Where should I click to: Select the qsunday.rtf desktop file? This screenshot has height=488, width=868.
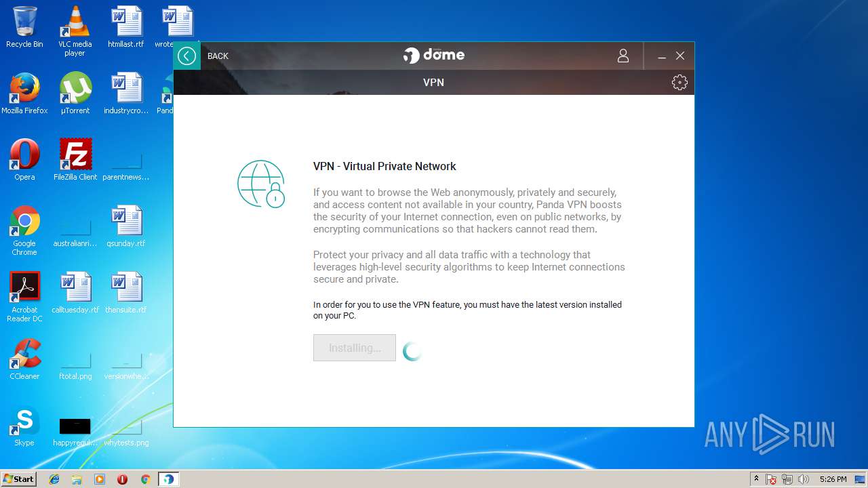tap(126, 226)
